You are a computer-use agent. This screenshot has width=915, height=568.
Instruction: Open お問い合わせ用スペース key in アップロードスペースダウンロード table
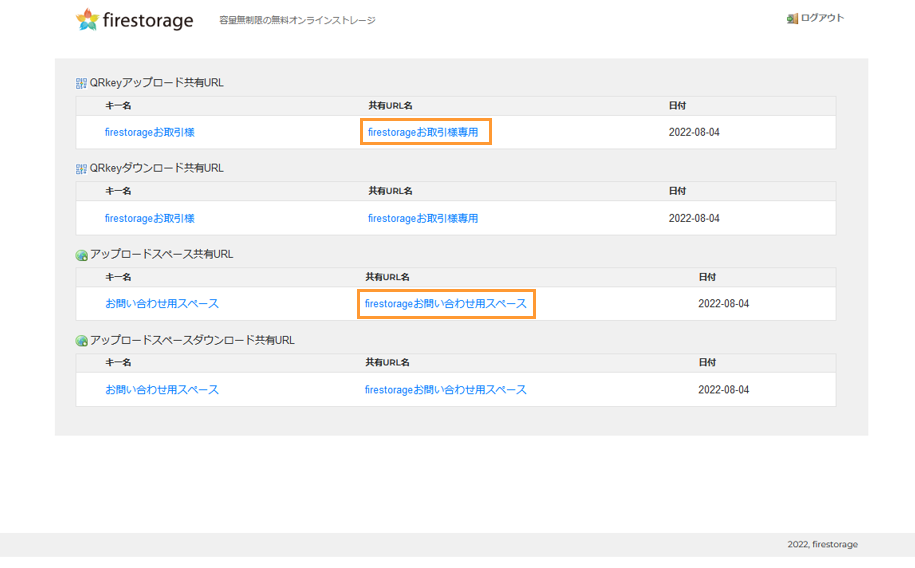click(x=162, y=389)
